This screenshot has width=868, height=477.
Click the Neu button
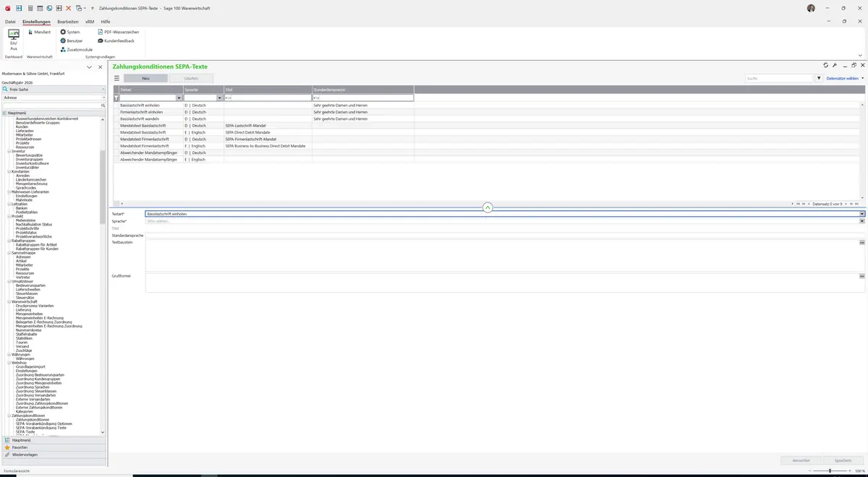pyautogui.click(x=145, y=78)
